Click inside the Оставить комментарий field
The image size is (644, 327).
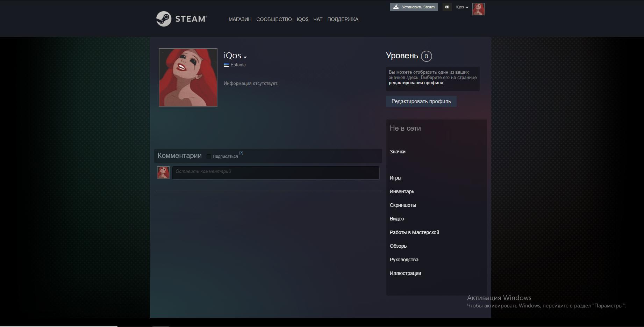pyautogui.click(x=276, y=173)
